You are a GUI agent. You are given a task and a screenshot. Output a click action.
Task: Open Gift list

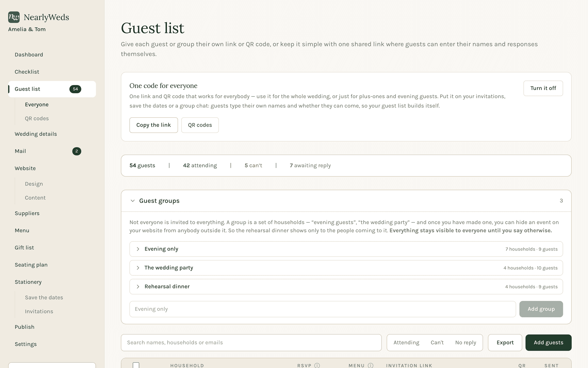[52, 248]
